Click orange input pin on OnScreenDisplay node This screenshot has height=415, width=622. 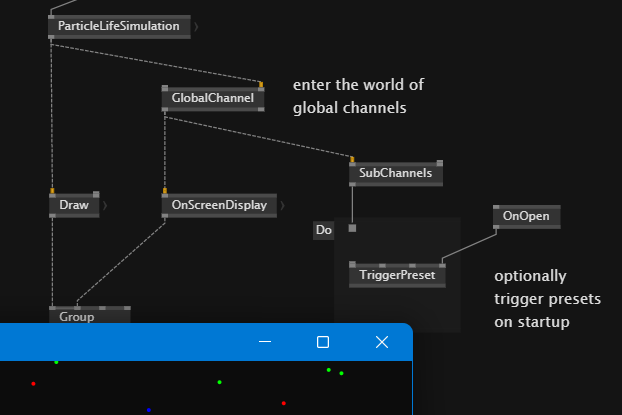(165, 191)
